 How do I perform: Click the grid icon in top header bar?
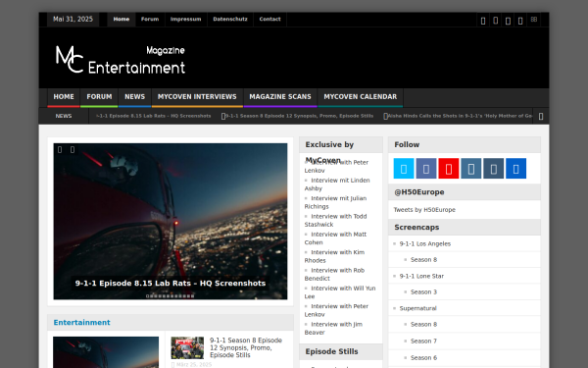(x=534, y=20)
